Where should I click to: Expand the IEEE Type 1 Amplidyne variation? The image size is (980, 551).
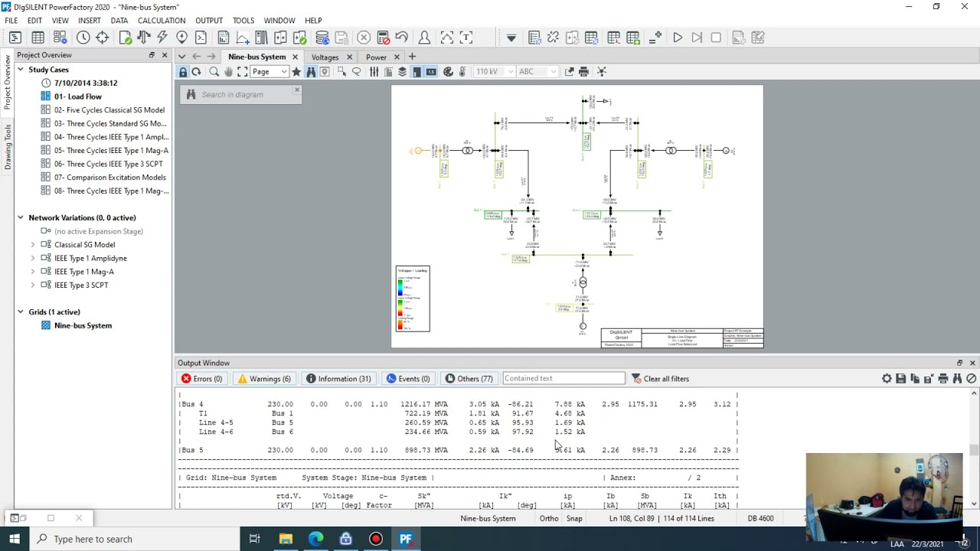33,259
